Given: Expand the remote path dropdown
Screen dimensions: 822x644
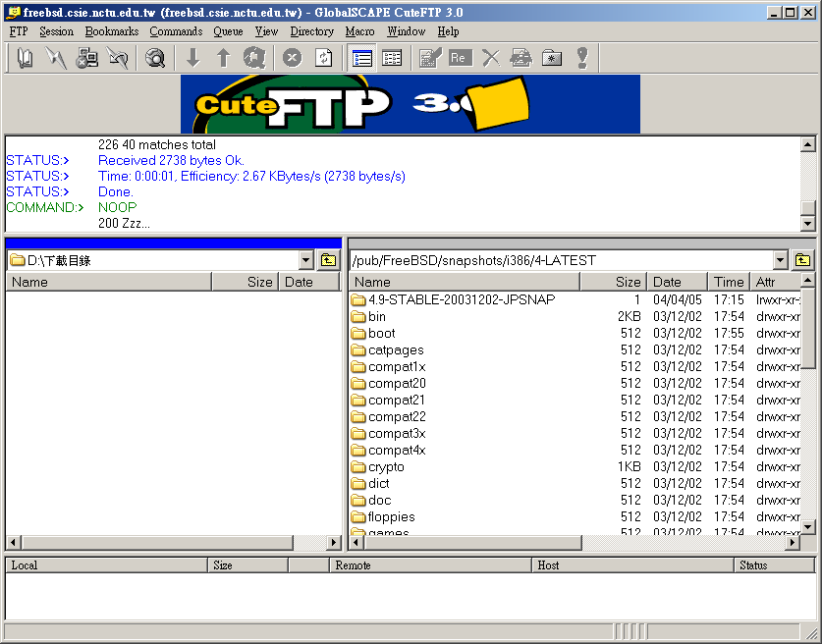Looking at the screenshot, I should click(x=780, y=260).
